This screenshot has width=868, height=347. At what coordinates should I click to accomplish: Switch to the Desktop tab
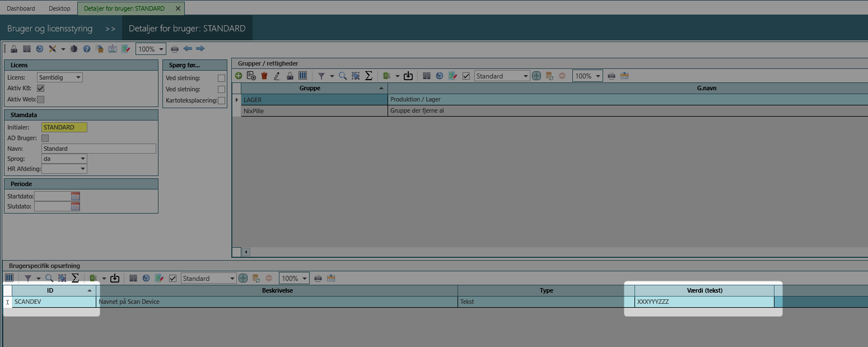tap(59, 8)
